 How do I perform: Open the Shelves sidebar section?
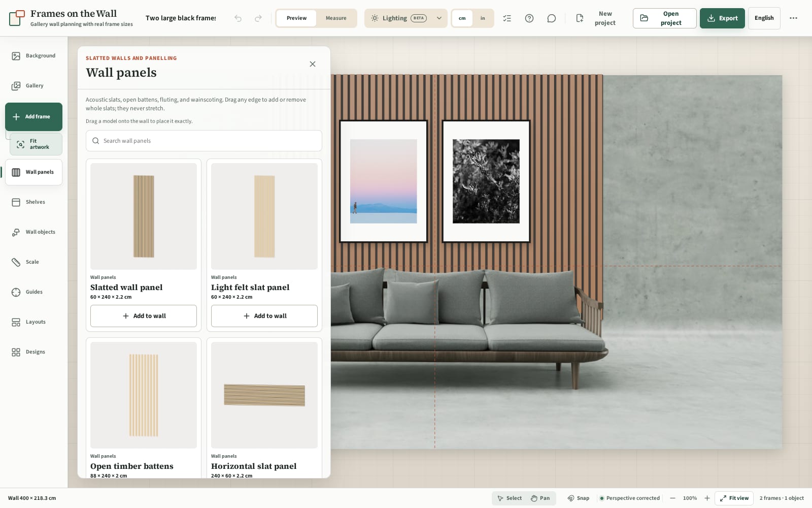click(34, 202)
